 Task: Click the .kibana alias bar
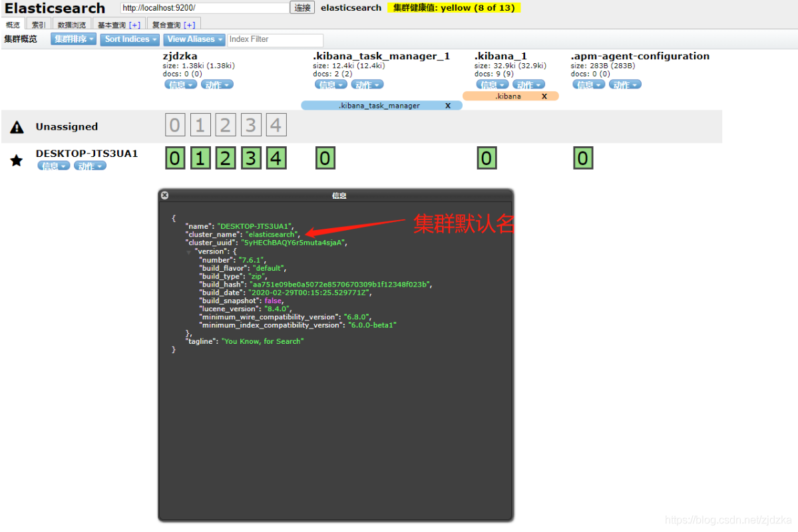[x=510, y=96]
